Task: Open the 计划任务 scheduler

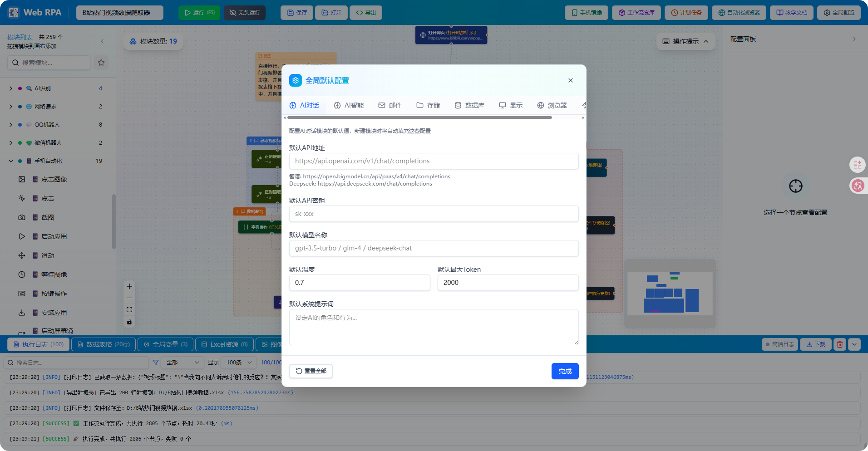Action: [x=686, y=12]
